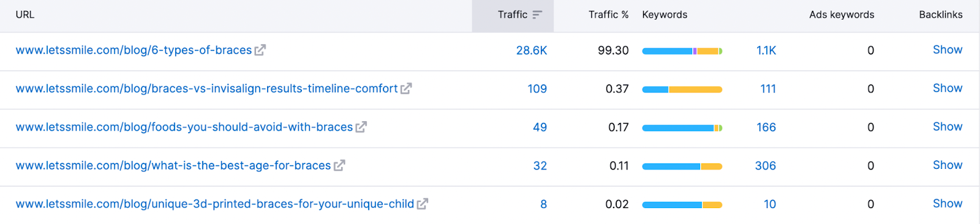Click the sort icon beside Traffic header
Image resolution: width=980 pixels, height=224 pixels.
[x=537, y=15]
